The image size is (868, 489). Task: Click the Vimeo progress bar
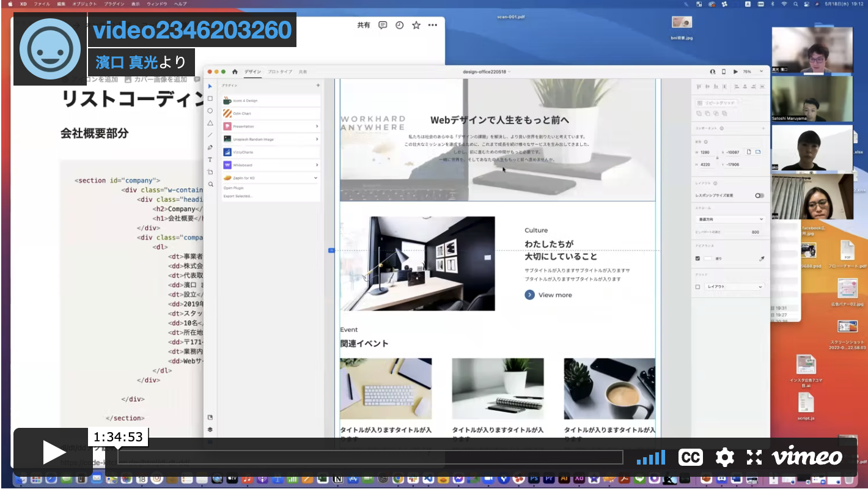pos(370,457)
